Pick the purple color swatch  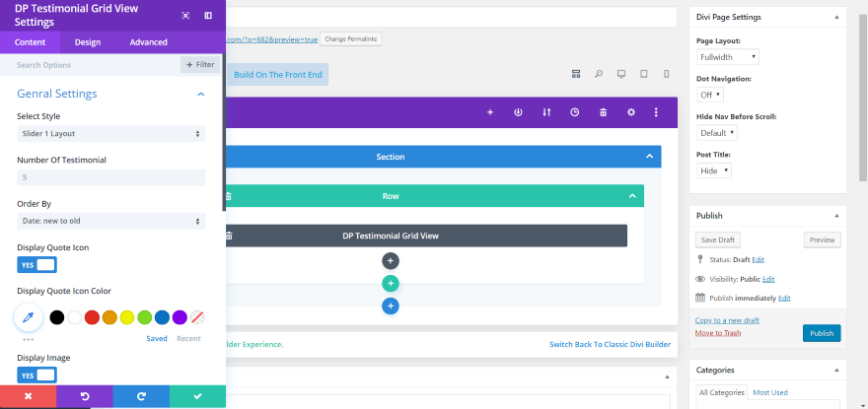click(180, 317)
